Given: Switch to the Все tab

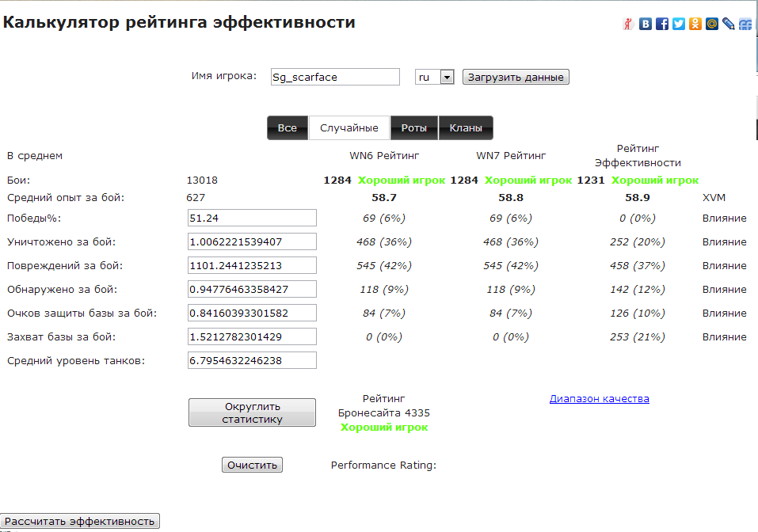Looking at the screenshot, I should (288, 128).
